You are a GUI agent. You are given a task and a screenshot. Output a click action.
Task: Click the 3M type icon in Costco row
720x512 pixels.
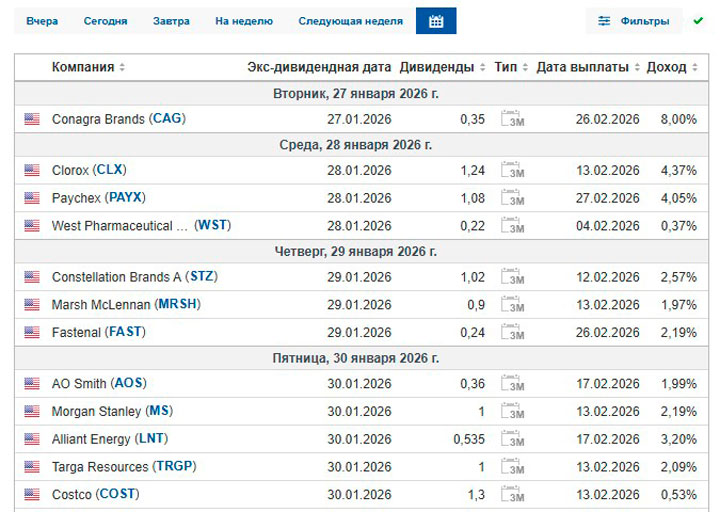pyautogui.click(x=512, y=495)
